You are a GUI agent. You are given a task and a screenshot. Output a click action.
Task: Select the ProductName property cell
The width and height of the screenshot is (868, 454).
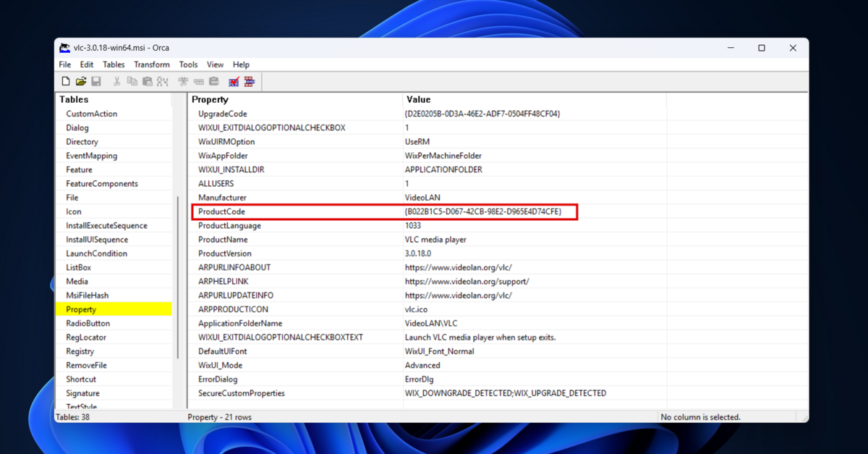(223, 240)
